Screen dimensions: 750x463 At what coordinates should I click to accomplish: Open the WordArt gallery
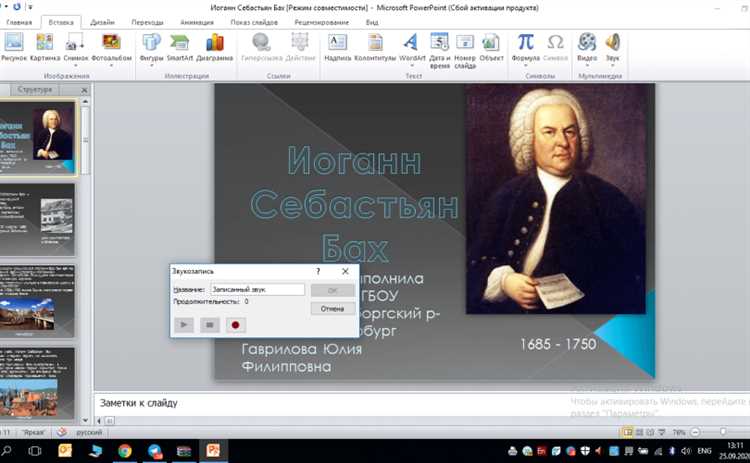click(x=411, y=43)
